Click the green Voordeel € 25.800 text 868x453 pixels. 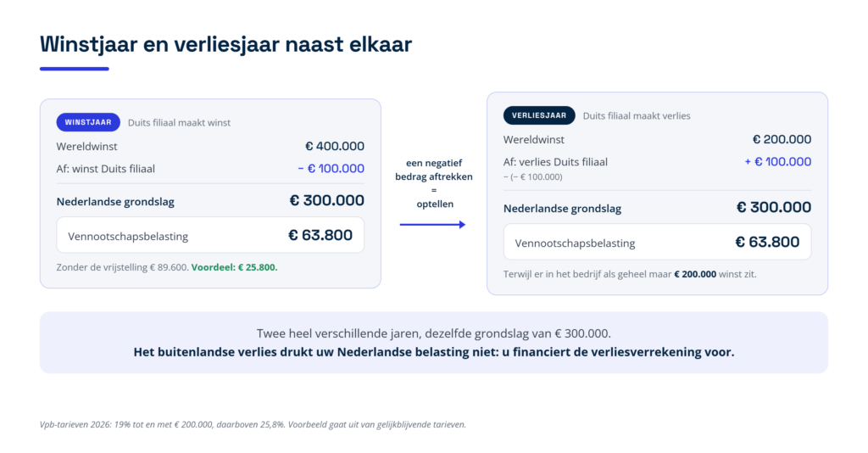(234, 267)
